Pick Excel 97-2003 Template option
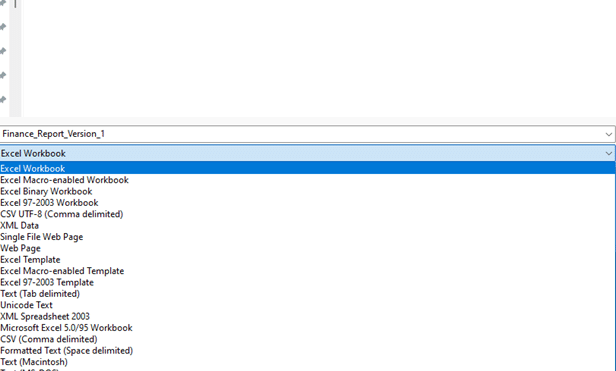The image size is (616, 371). click(308, 283)
